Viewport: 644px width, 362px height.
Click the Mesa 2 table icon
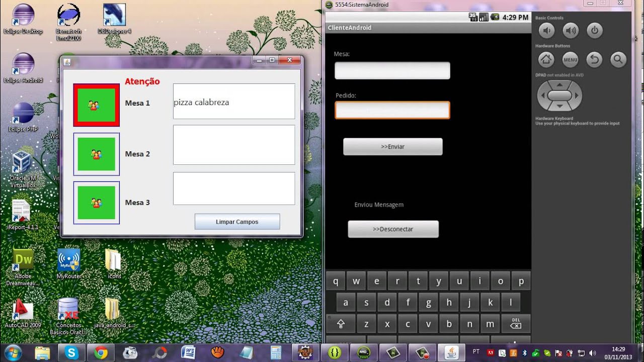tap(96, 154)
